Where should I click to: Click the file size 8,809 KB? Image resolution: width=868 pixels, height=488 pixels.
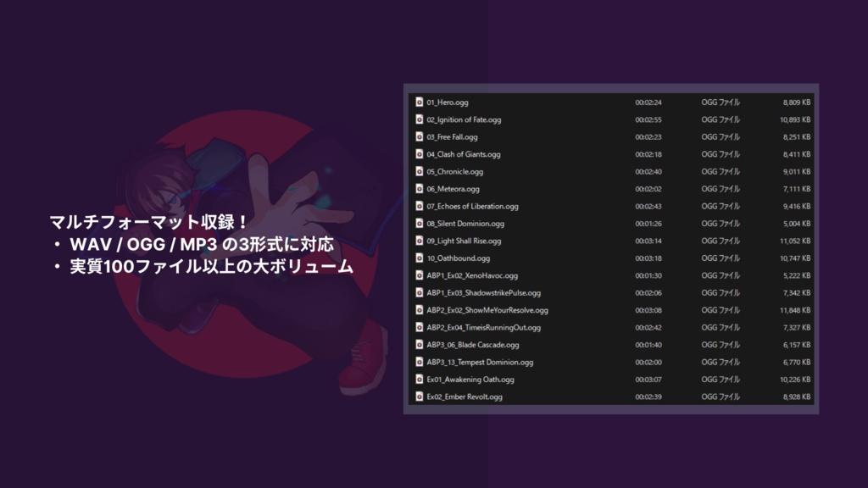point(797,103)
